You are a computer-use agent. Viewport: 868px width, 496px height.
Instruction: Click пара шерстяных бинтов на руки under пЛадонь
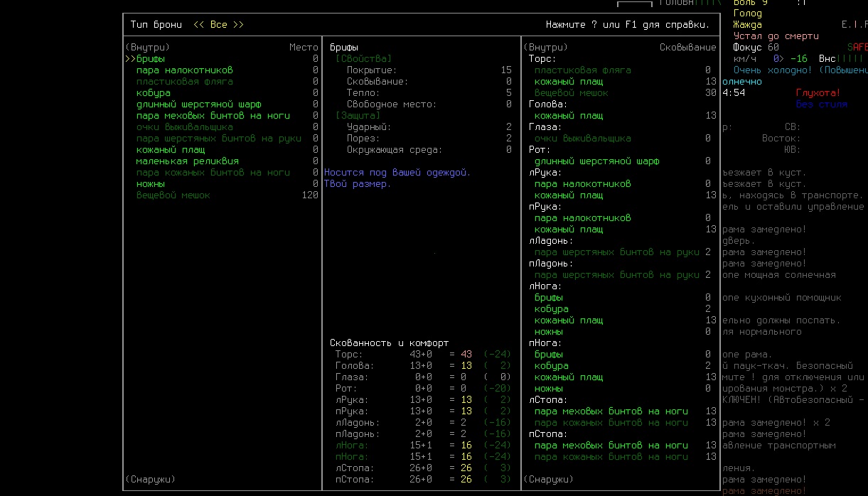pos(617,274)
